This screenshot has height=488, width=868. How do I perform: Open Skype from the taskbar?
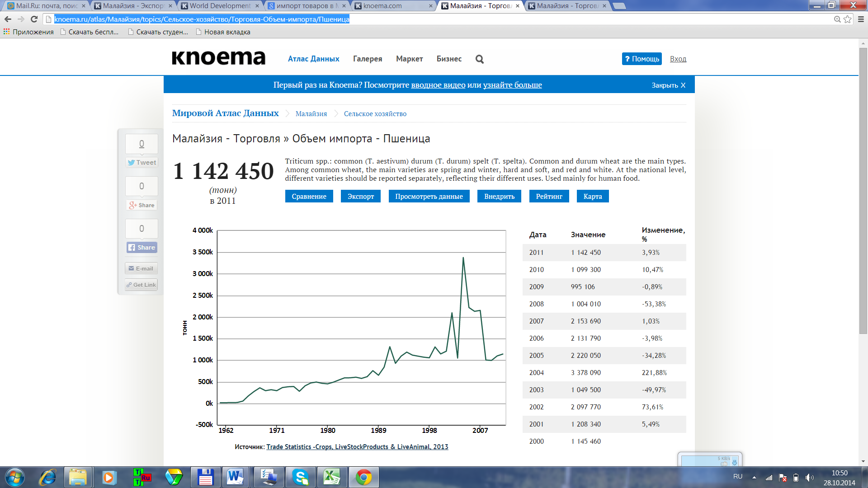coord(300,477)
